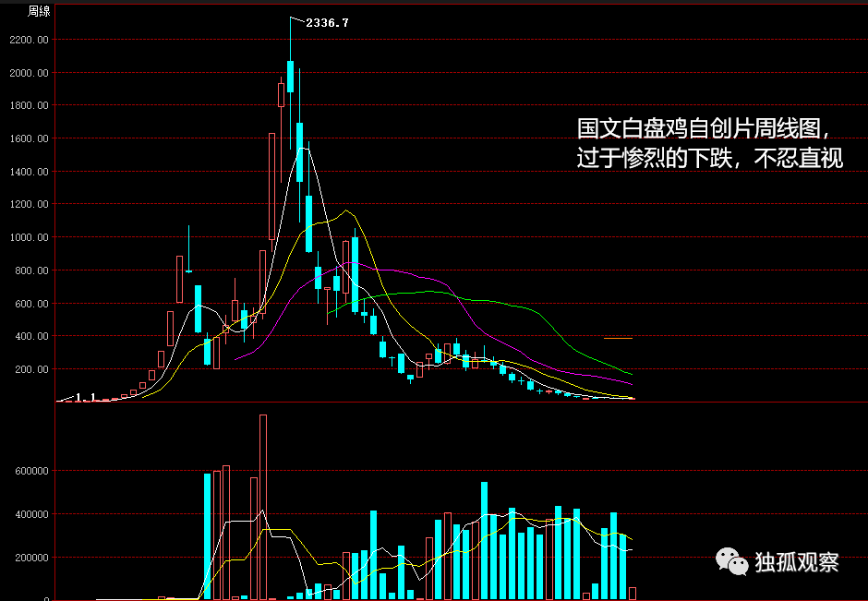
Task: Click annotation line 国文白盘鸡自创片周线图
Action: 705,128
